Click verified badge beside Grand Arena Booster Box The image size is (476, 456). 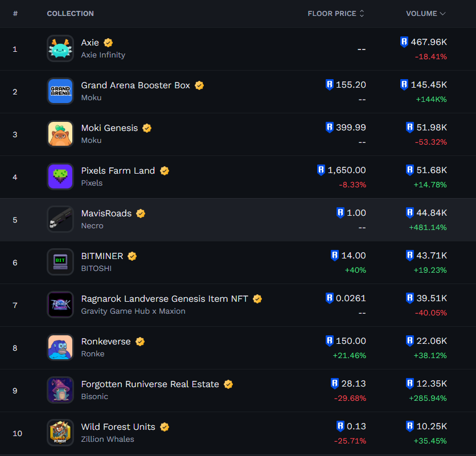199,85
